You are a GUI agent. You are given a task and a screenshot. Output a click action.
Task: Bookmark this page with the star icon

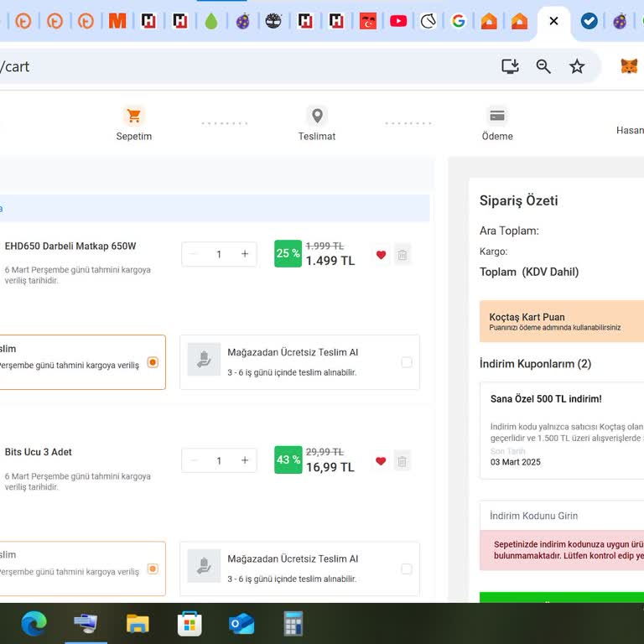tap(577, 66)
